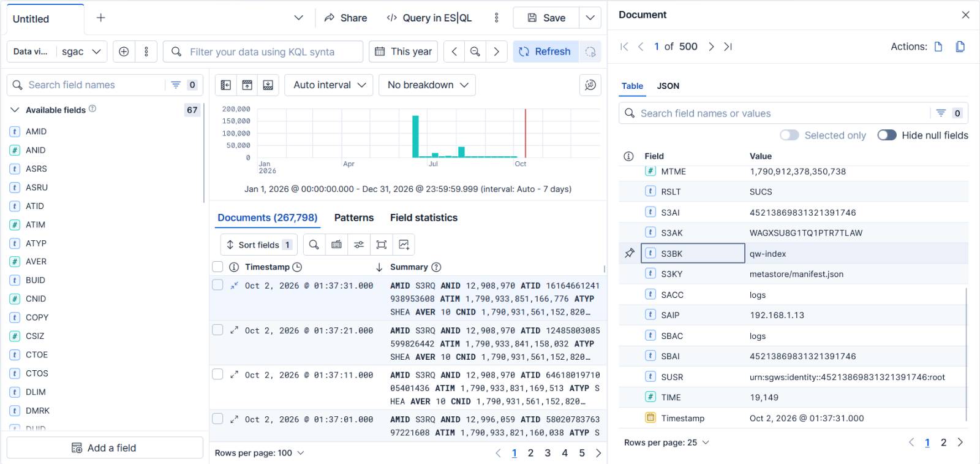Open single document view action icon
980x464 pixels.
coord(938,47)
